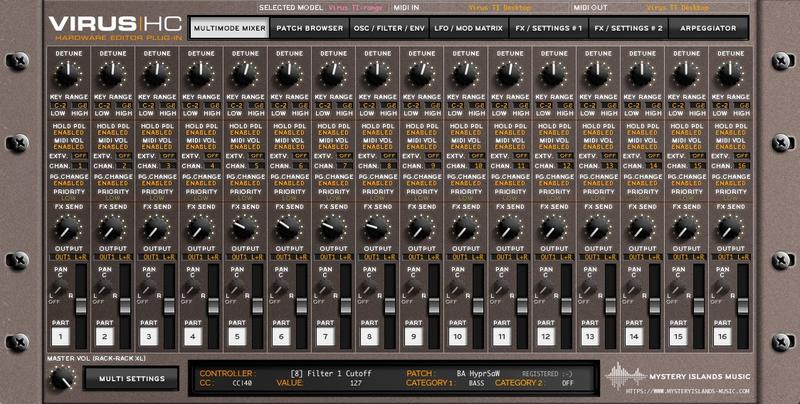Image resolution: width=800 pixels, height=404 pixels.
Task: Open the Output OUT1 L+R selector of part 1
Action: (68, 257)
